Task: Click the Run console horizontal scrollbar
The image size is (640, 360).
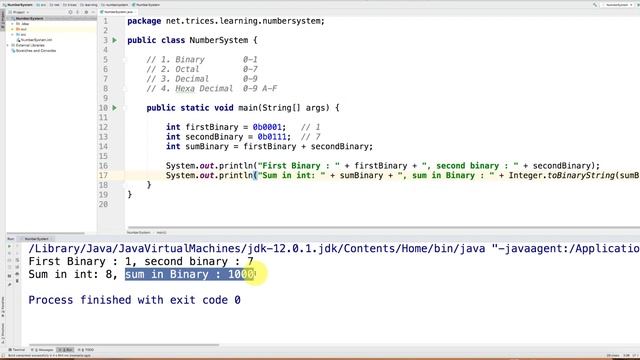Action: tap(124, 345)
